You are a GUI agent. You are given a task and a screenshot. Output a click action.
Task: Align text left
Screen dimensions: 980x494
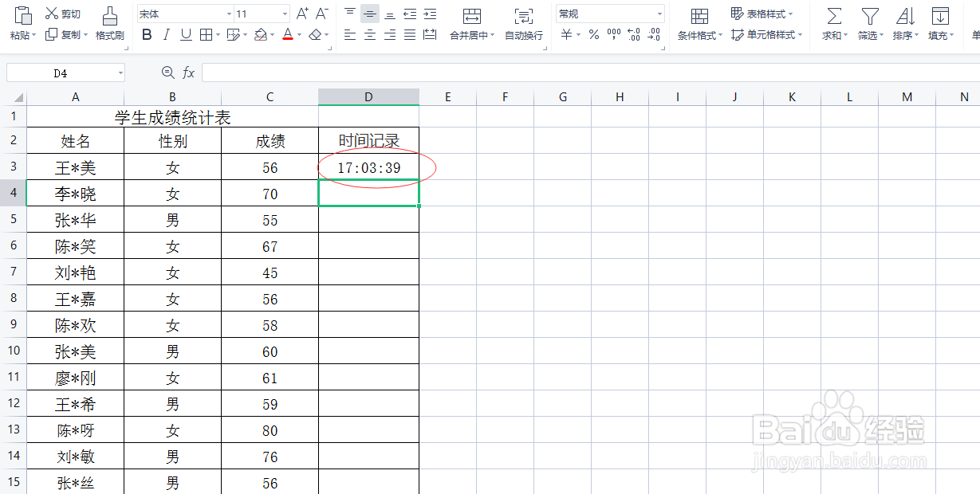click(350, 34)
